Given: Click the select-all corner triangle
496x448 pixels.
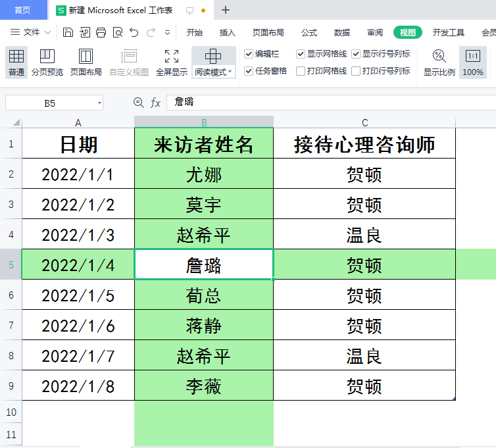Looking at the screenshot, I should click(16, 122).
